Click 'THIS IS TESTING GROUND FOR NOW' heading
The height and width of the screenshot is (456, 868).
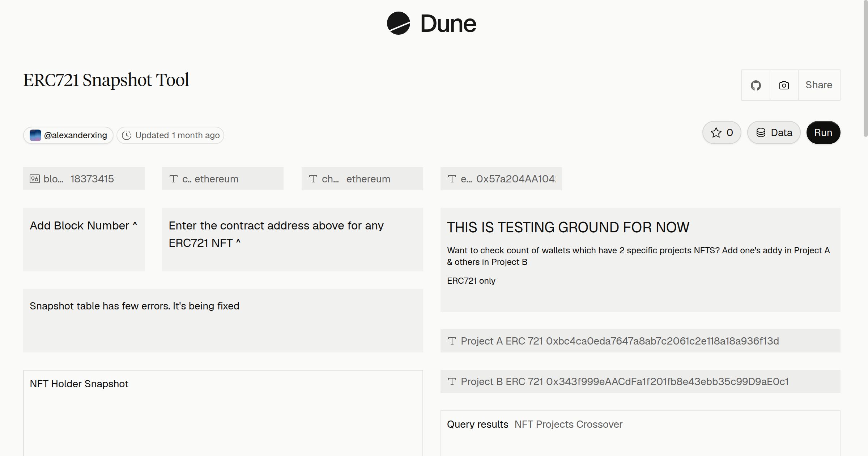click(568, 227)
